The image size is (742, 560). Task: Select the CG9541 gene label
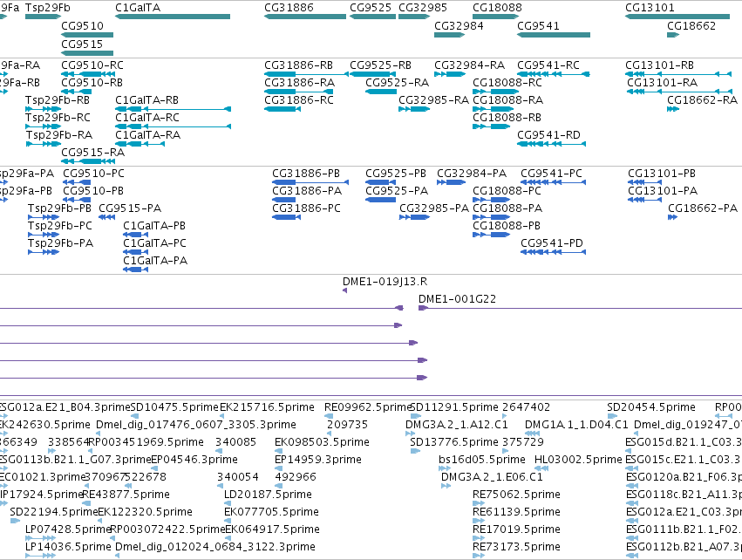pyautogui.click(x=538, y=26)
